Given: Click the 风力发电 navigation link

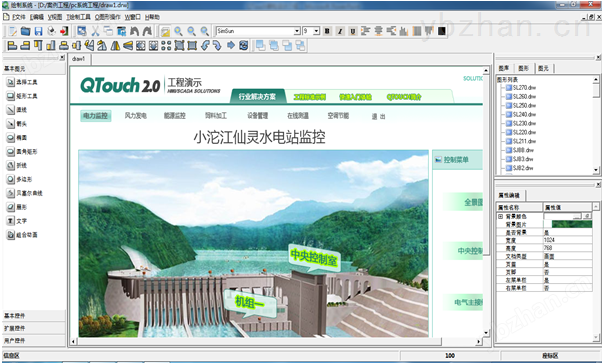Looking at the screenshot, I should click(x=136, y=116).
